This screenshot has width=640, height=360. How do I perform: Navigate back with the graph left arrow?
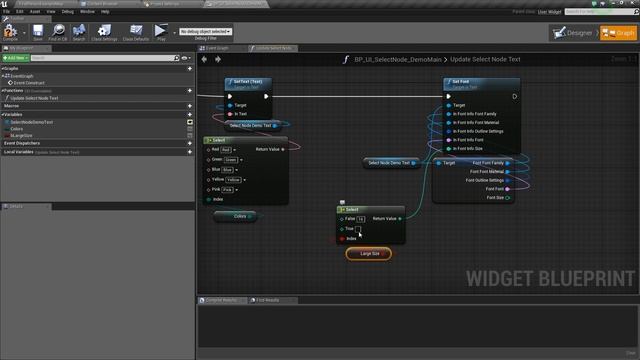click(204, 60)
